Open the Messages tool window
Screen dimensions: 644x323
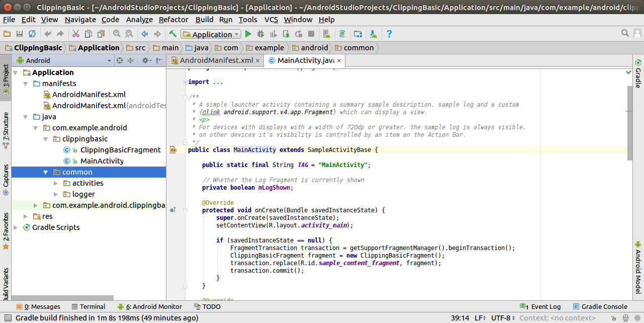tap(38, 306)
